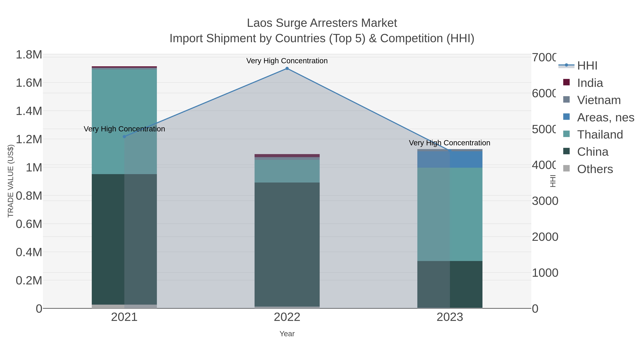Click the 1M y-axis tick label

point(34,168)
